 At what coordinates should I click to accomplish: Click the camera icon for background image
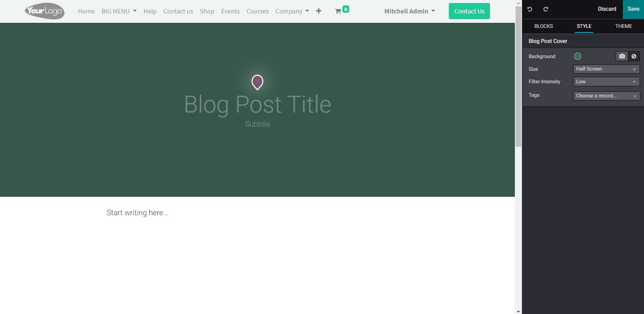point(622,56)
